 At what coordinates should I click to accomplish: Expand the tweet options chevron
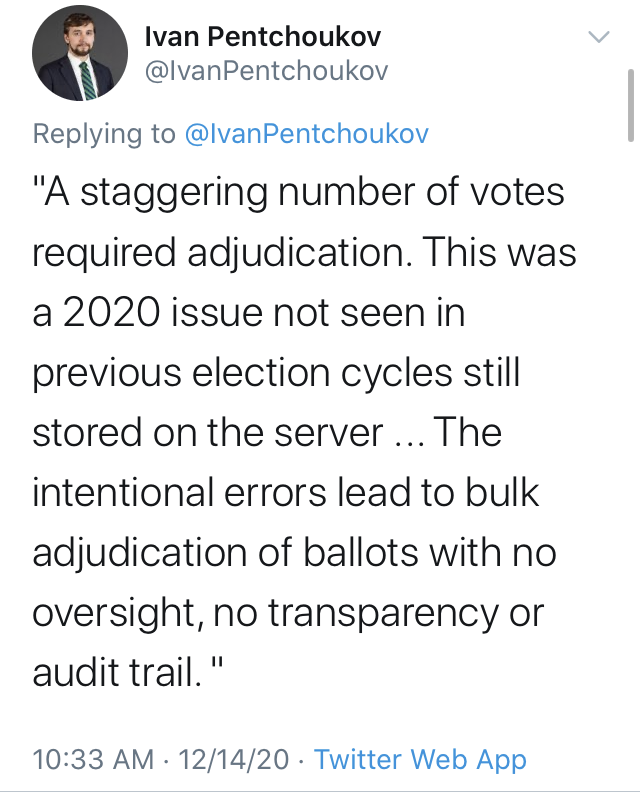point(599,37)
